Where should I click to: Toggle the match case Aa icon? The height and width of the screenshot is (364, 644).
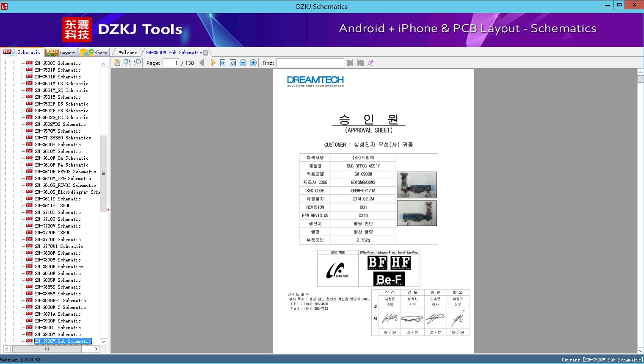pyautogui.click(x=370, y=63)
